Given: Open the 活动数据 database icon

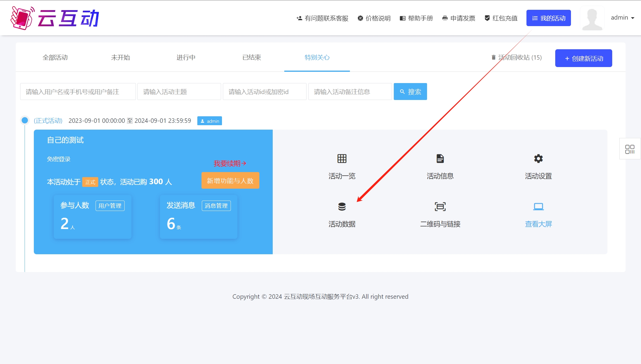Looking at the screenshot, I should click(x=342, y=206).
